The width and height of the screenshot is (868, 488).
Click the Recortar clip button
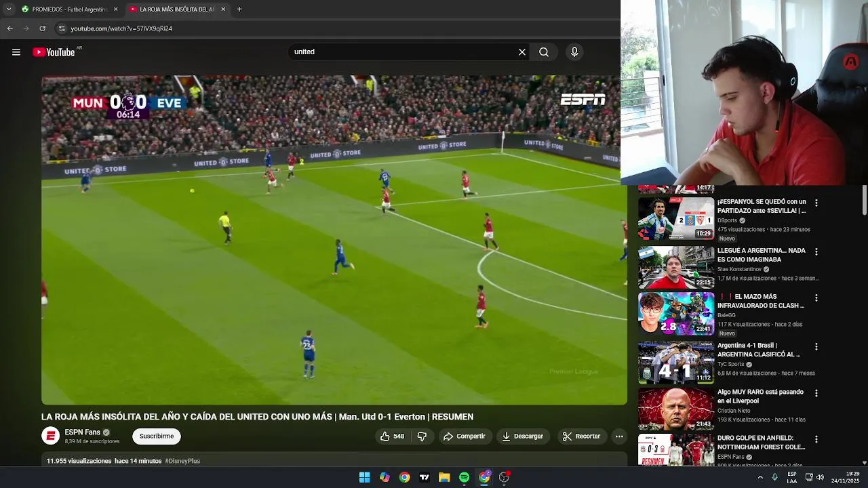point(582,436)
